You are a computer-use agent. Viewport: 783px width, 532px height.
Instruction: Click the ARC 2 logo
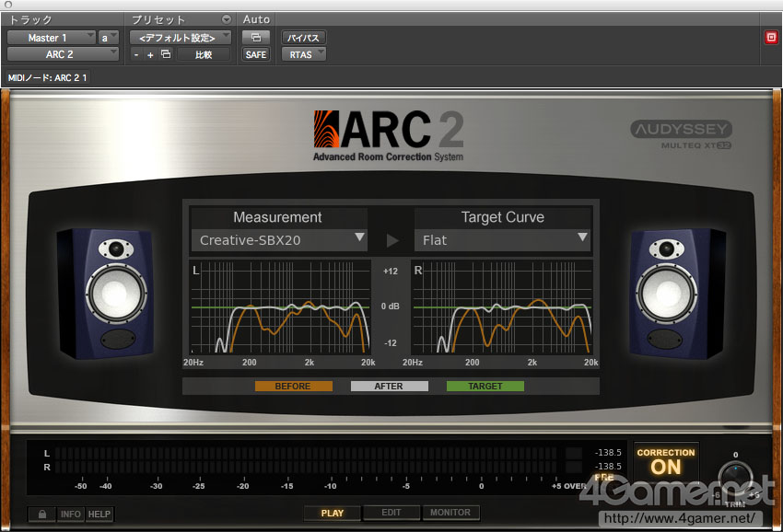pyautogui.click(x=389, y=135)
